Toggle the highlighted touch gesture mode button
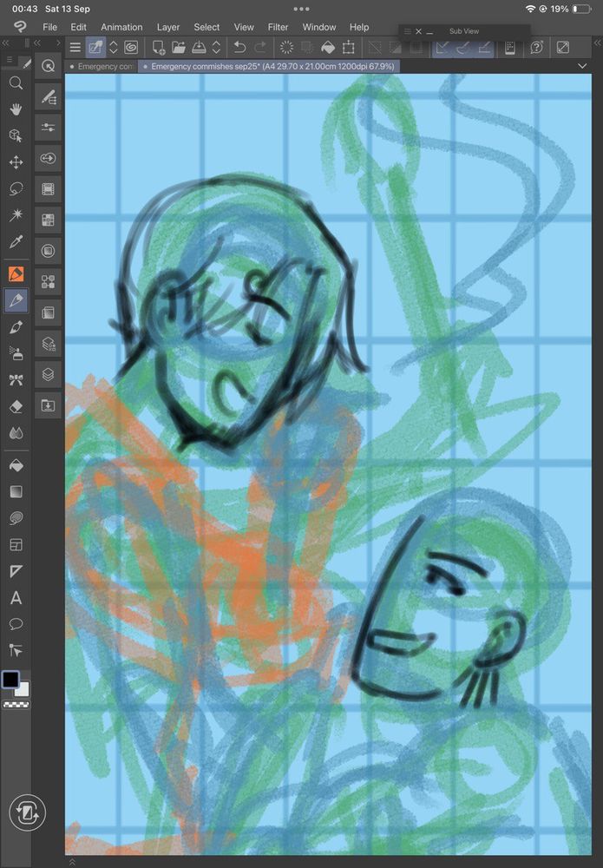Image resolution: width=603 pixels, height=868 pixels. 95,48
